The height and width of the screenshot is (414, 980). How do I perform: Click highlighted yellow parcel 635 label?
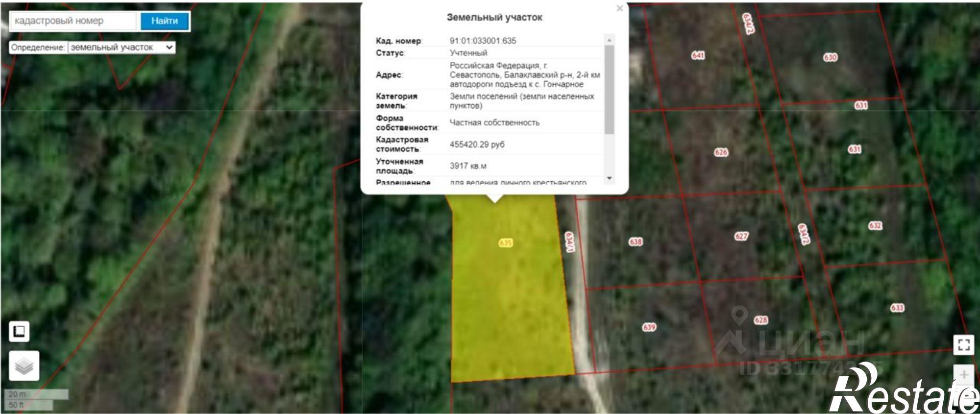tap(506, 243)
